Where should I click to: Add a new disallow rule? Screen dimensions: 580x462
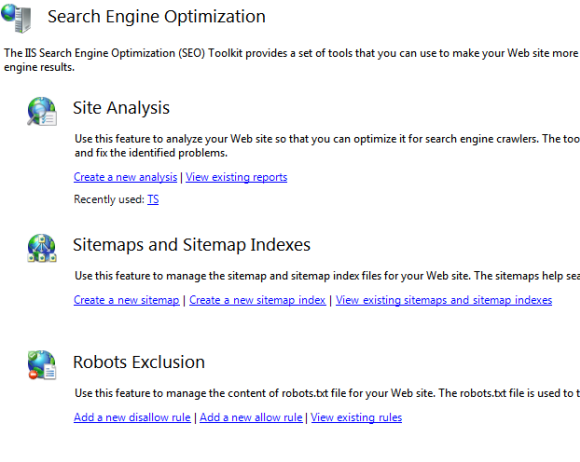click(x=132, y=417)
